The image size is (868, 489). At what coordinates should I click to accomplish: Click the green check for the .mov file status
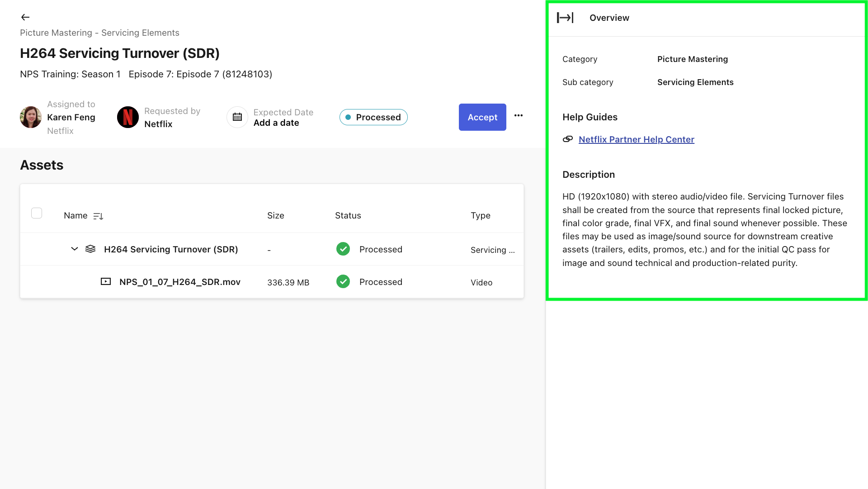343,281
